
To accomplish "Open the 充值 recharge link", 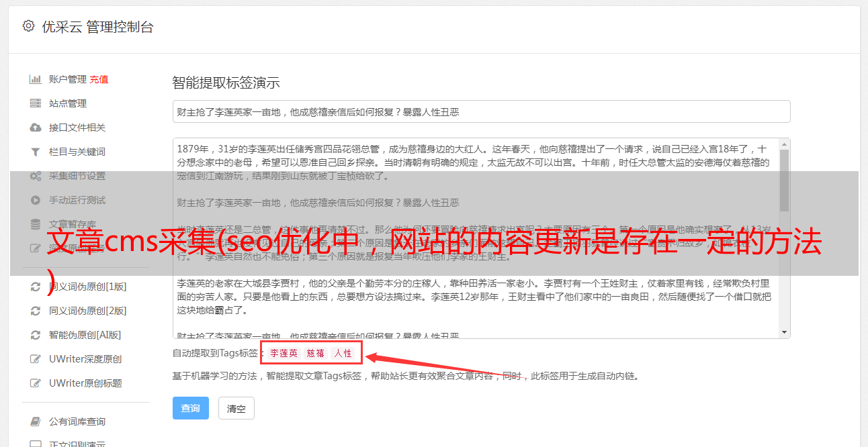I will pyautogui.click(x=99, y=79).
